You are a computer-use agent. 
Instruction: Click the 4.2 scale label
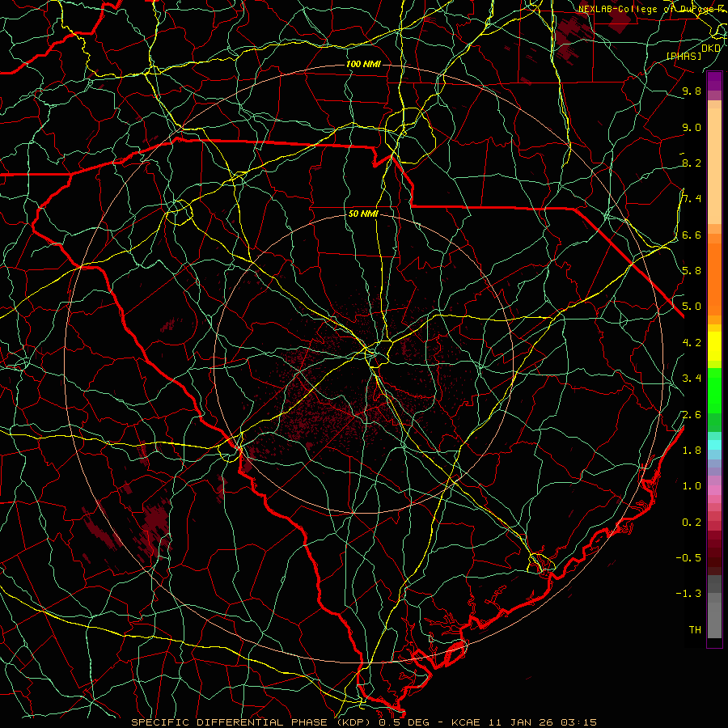[x=692, y=343]
